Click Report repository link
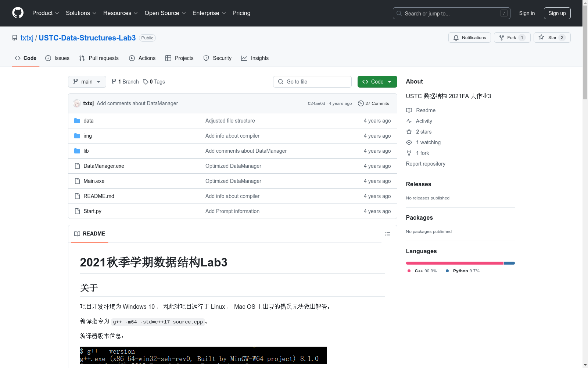Viewport: 588px width, 368px height. [x=426, y=164]
